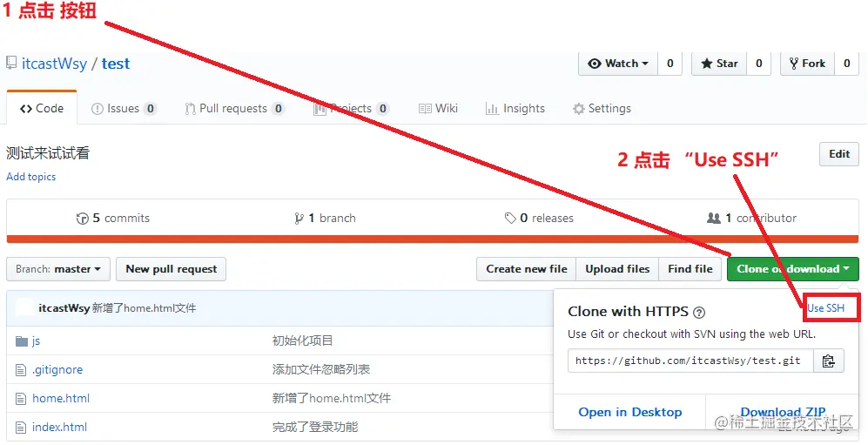868x445 pixels.
Task: Click the forks count 0 next to Fork
Action: tap(846, 64)
